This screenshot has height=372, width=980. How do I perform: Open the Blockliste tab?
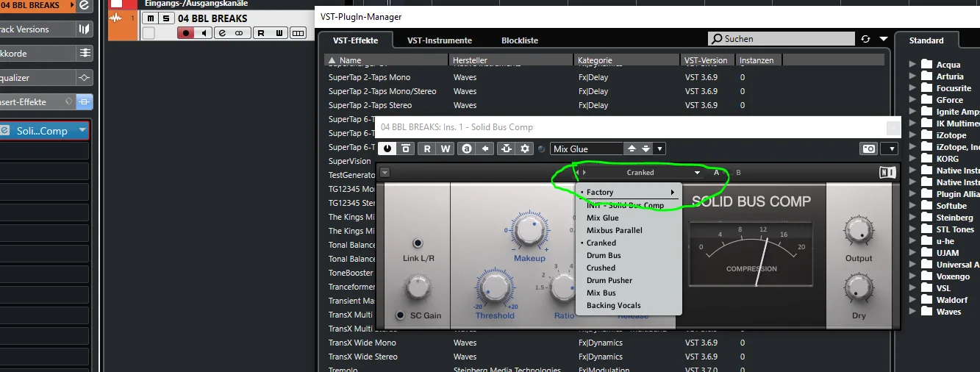(x=520, y=40)
